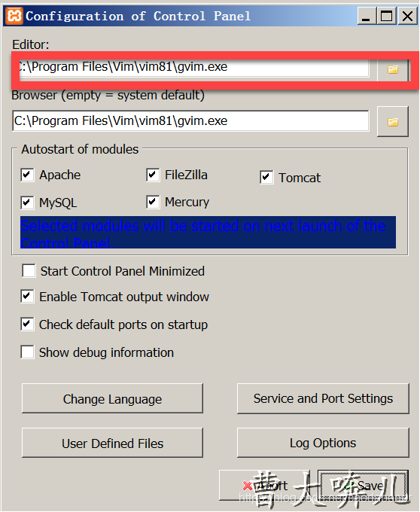
Task: Minimize the Configuration window
Action: click(366, 16)
